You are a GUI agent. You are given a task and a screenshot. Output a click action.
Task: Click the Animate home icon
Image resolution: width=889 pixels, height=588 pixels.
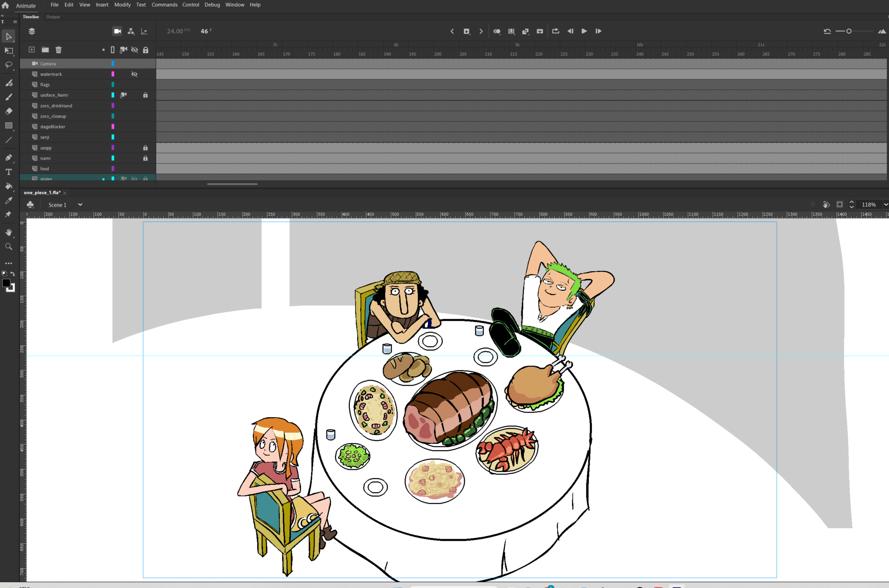click(x=5, y=5)
